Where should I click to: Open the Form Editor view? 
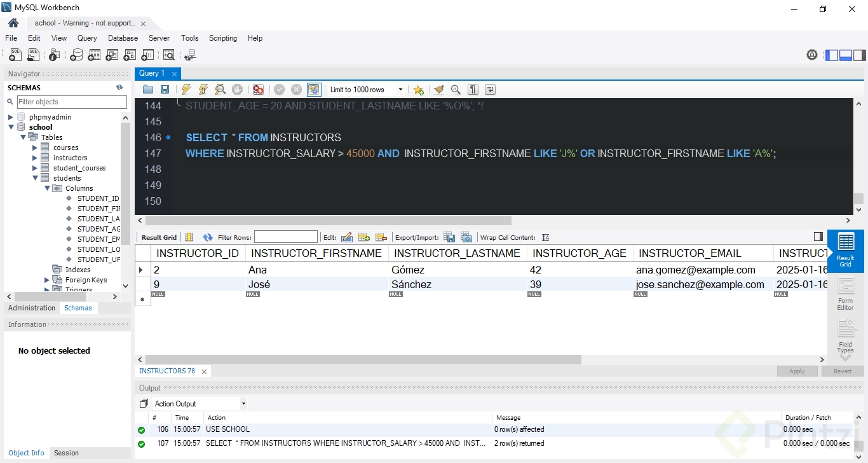tap(845, 293)
